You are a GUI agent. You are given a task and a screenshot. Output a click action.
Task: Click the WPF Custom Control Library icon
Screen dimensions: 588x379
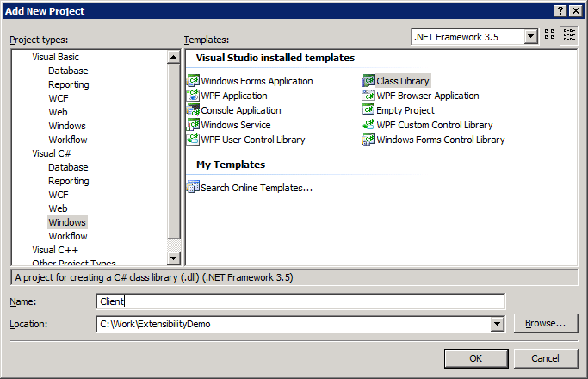tap(368, 125)
